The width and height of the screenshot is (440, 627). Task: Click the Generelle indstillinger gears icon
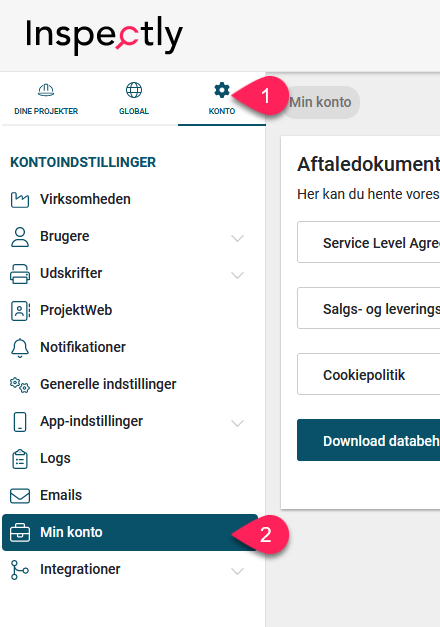pos(20,385)
